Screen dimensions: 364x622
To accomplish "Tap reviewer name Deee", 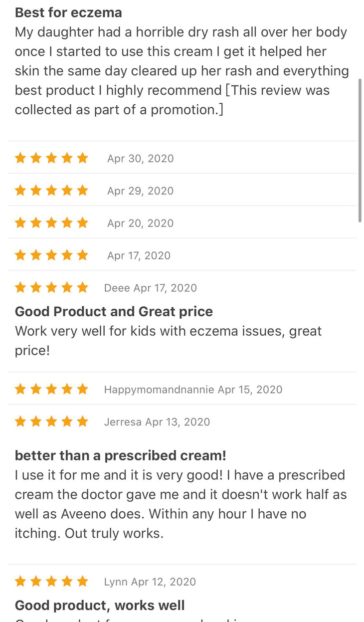I will pyautogui.click(x=117, y=288).
